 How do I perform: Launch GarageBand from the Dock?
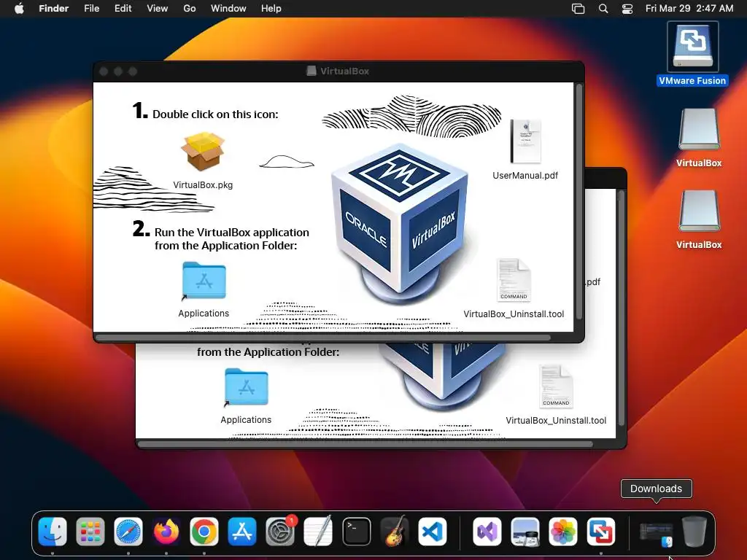point(395,531)
